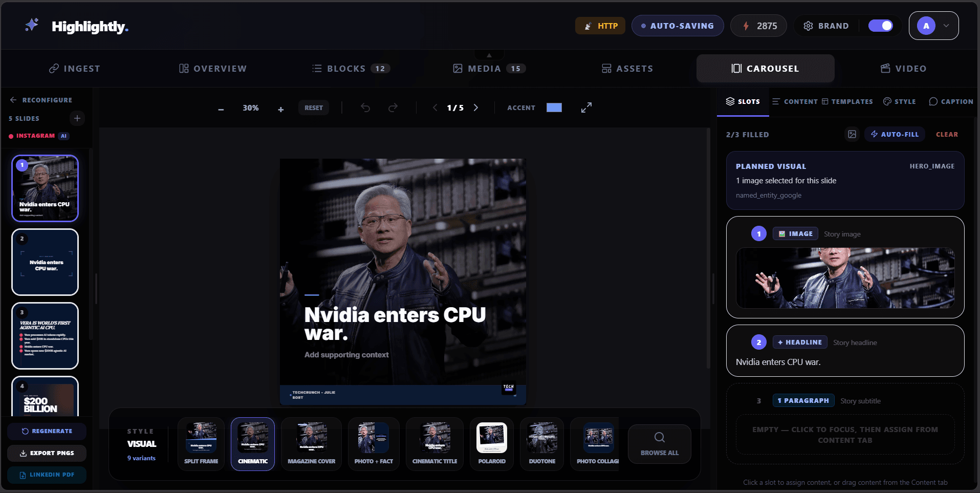Choose the Photo + Fact style variant

pos(374,444)
